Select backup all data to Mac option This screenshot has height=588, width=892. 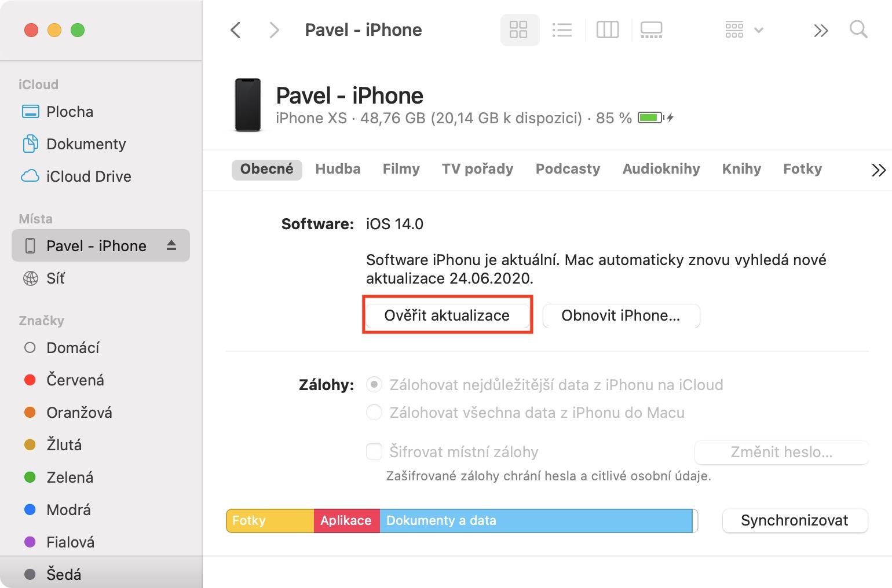click(374, 412)
